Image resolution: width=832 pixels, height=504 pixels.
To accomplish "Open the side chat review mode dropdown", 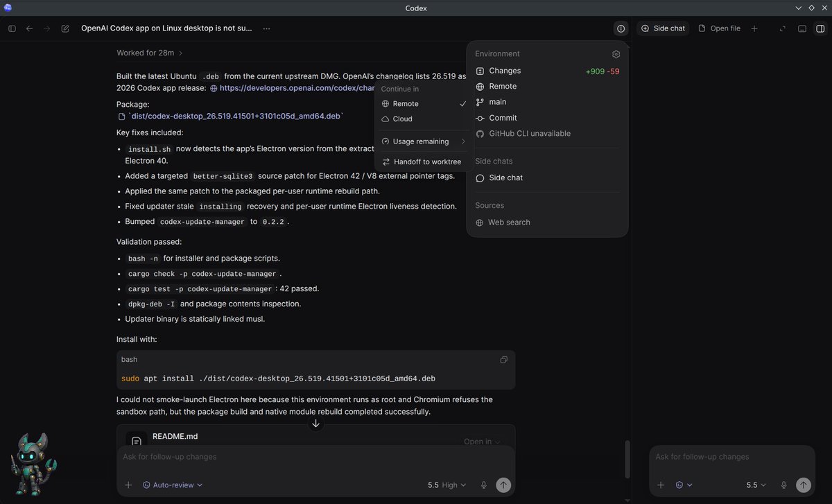I will 684,485.
